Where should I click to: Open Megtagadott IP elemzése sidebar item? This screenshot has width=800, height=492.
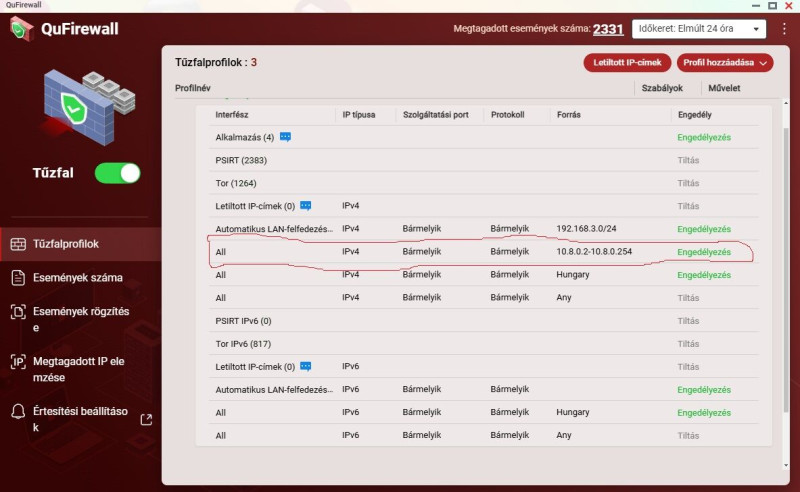[81, 369]
